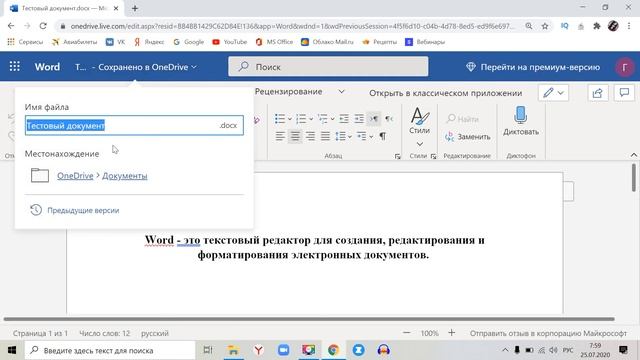Screen dimensions: 640x360
Task: Toggle left-to-right text direction
Action: click(x=374, y=119)
